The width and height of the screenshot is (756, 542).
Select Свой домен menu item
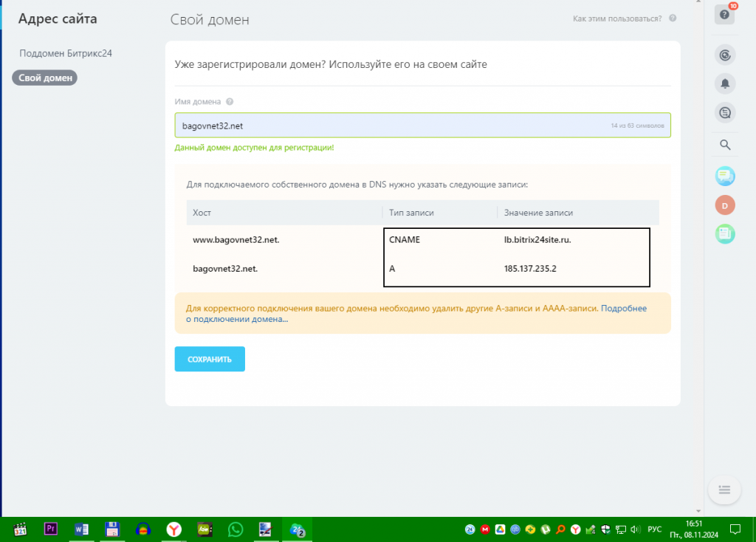tap(45, 78)
